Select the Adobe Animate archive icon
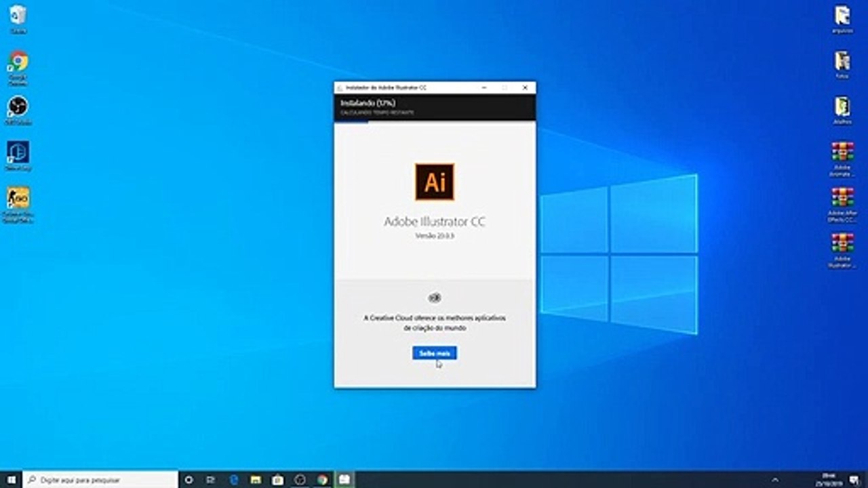The width and height of the screenshot is (868, 488). pyautogui.click(x=842, y=159)
